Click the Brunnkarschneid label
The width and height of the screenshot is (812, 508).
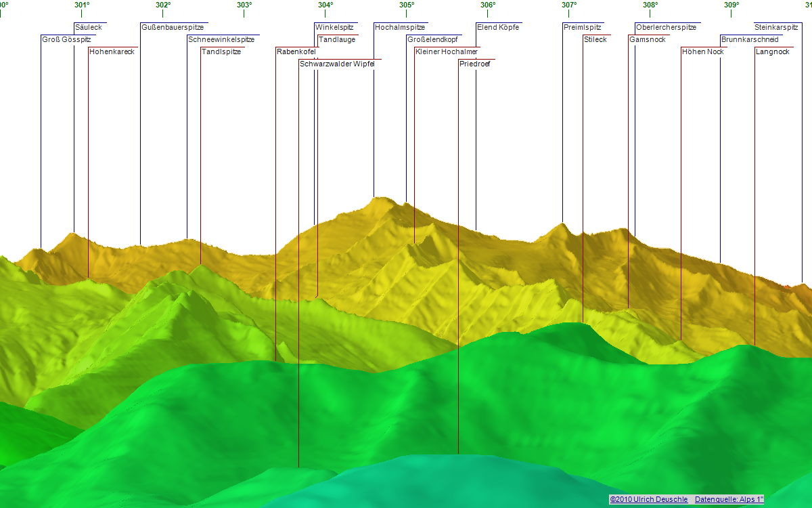tap(750, 40)
